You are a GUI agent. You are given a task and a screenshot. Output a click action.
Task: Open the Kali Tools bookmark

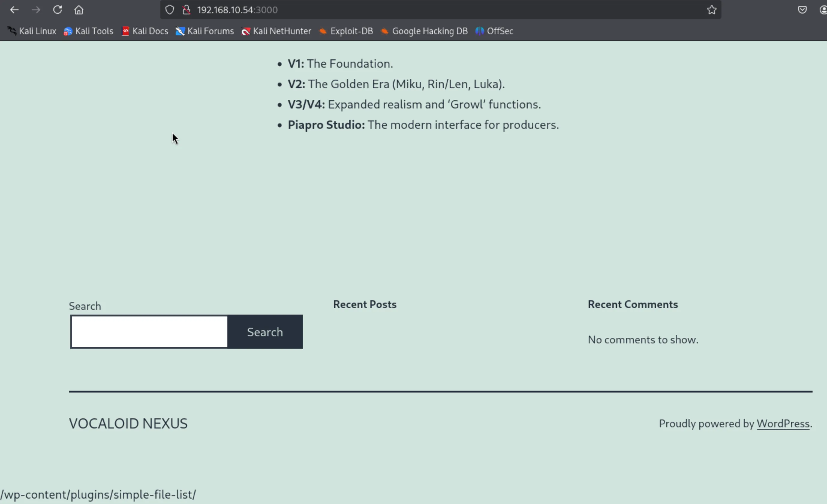point(89,31)
